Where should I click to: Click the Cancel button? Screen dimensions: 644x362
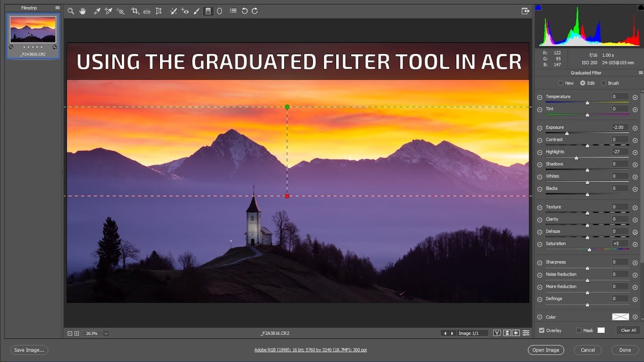(x=588, y=350)
